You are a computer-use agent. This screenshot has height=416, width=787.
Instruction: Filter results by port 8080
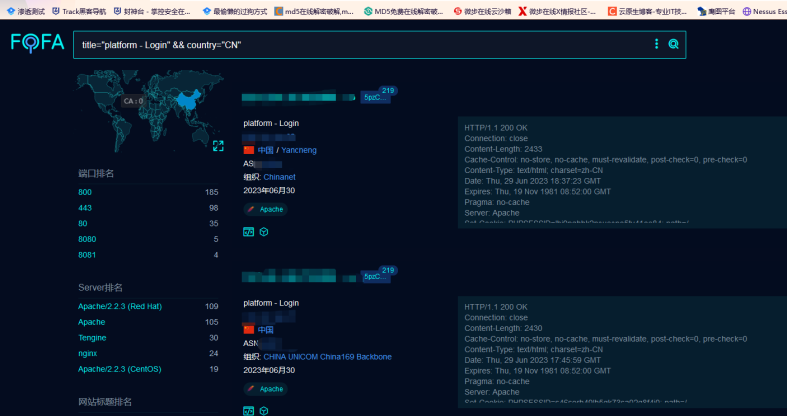[x=87, y=239]
